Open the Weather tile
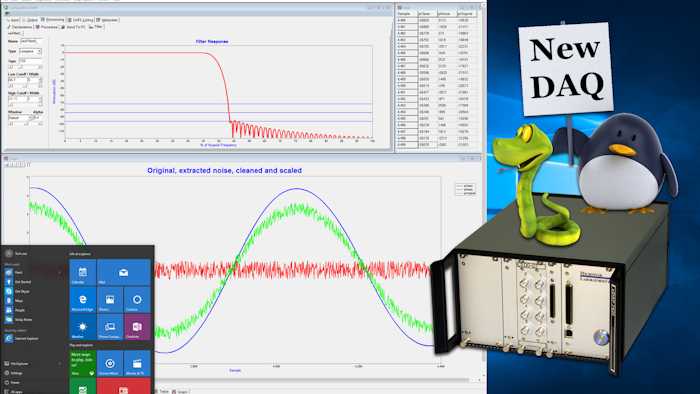The height and width of the screenshot is (394, 700). point(83,327)
